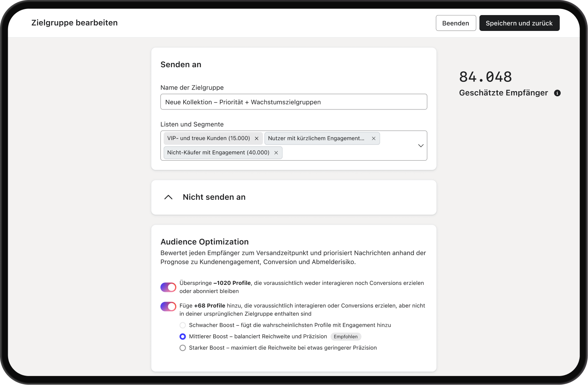Click the Beenden button
The width and height of the screenshot is (588, 385).
click(456, 23)
